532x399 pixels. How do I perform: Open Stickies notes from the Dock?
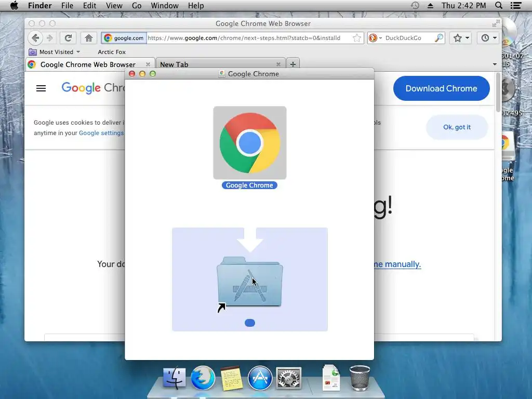(231, 378)
